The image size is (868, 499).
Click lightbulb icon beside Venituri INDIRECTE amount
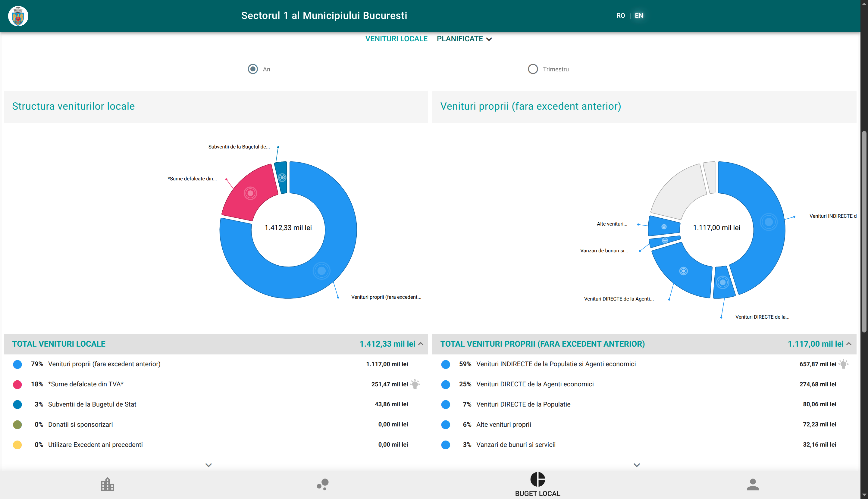[843, 364]
